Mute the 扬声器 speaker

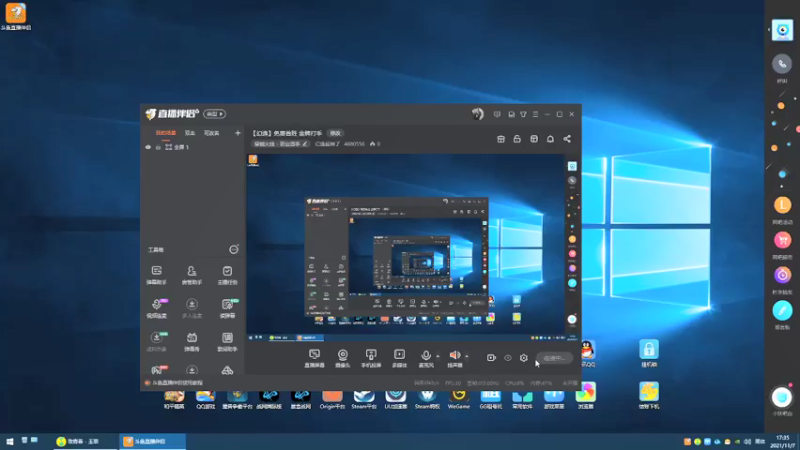coord(455,358)
